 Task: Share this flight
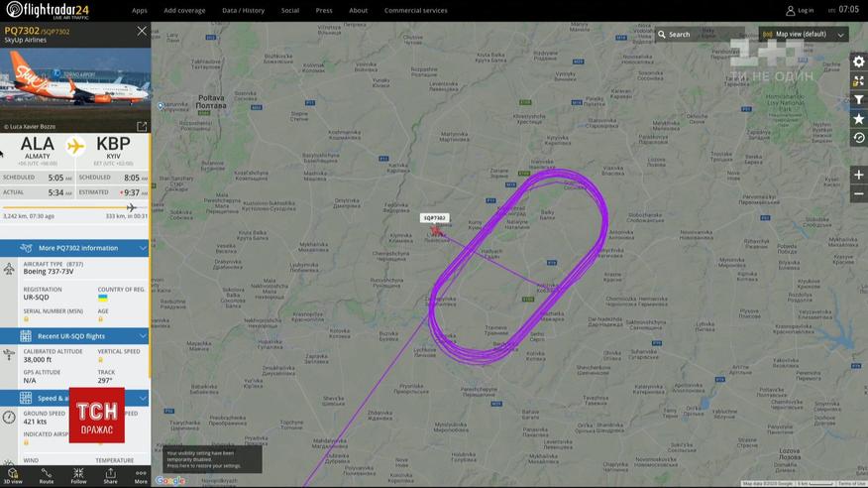click(x=110, y=476)
